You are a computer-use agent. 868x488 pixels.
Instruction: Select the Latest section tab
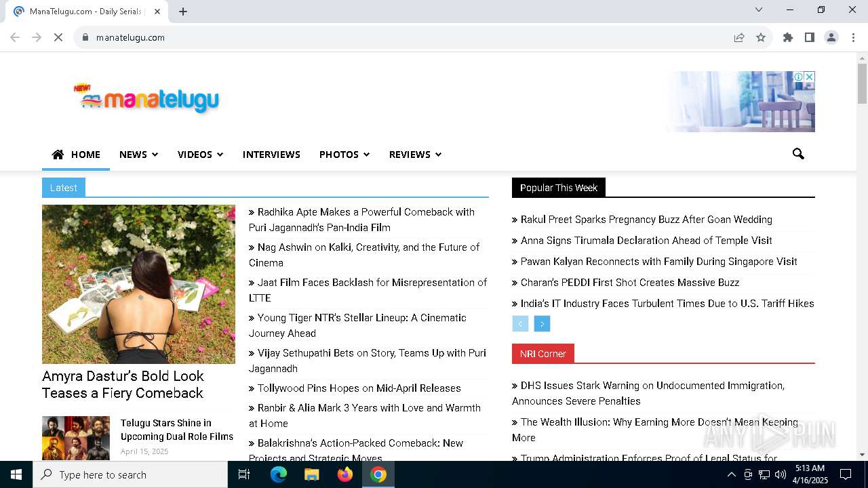[64, 188]
